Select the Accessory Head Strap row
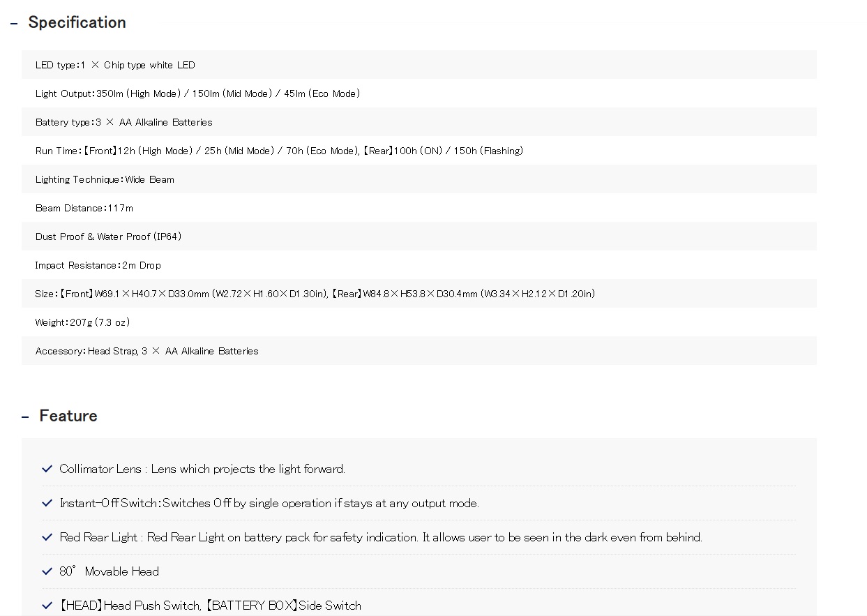This screenshot has height=616, width=867. [x=419, y=351]
